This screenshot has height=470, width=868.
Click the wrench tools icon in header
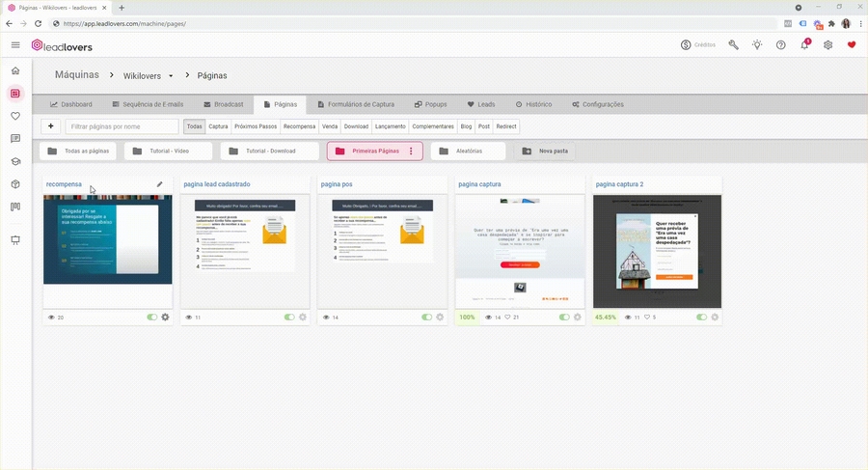tap(733, 45)
